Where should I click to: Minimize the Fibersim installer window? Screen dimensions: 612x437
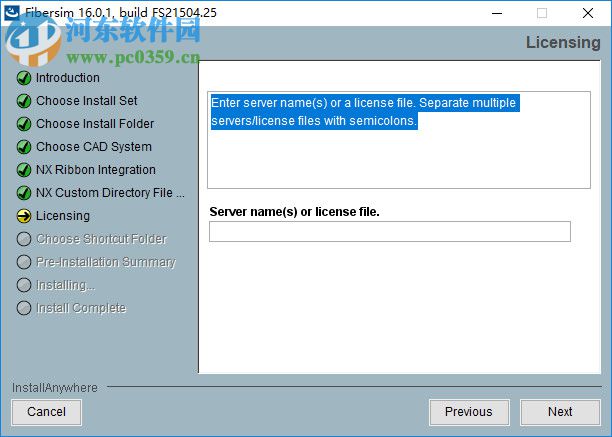[x=497, y=13]
